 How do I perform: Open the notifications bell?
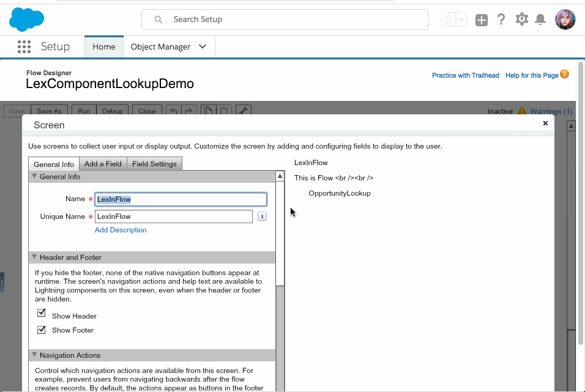pyautogui.click(x=540, y=20)
